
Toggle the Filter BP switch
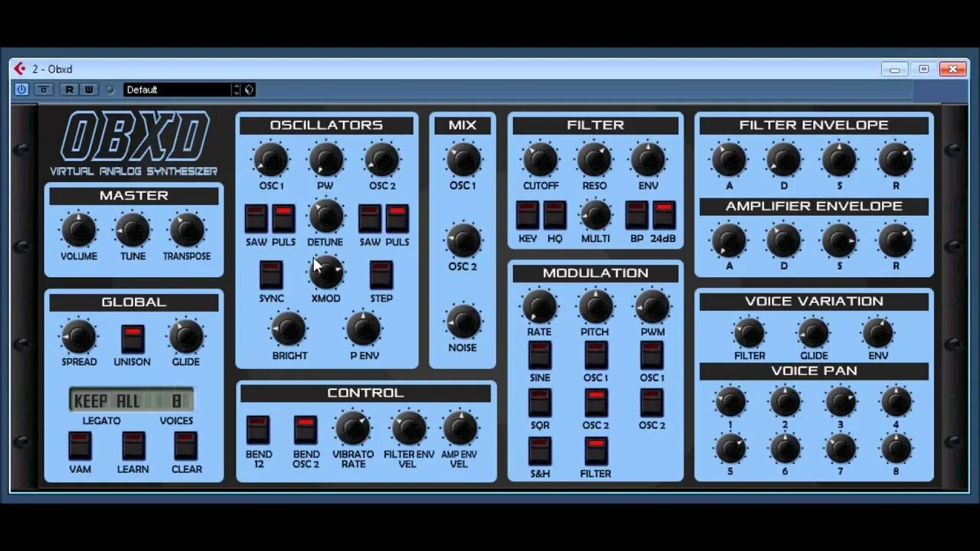coord(637,216)
